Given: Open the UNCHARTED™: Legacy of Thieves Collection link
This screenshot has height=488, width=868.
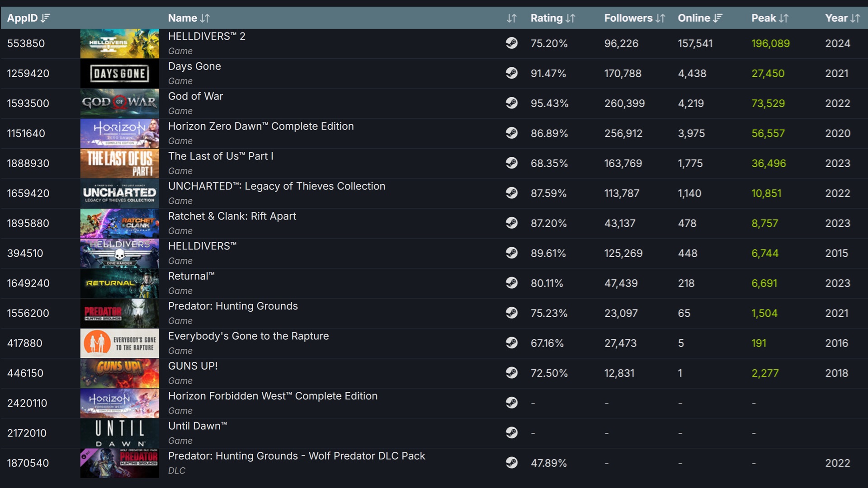Looking at the screenshot, I should pos(277,186).
